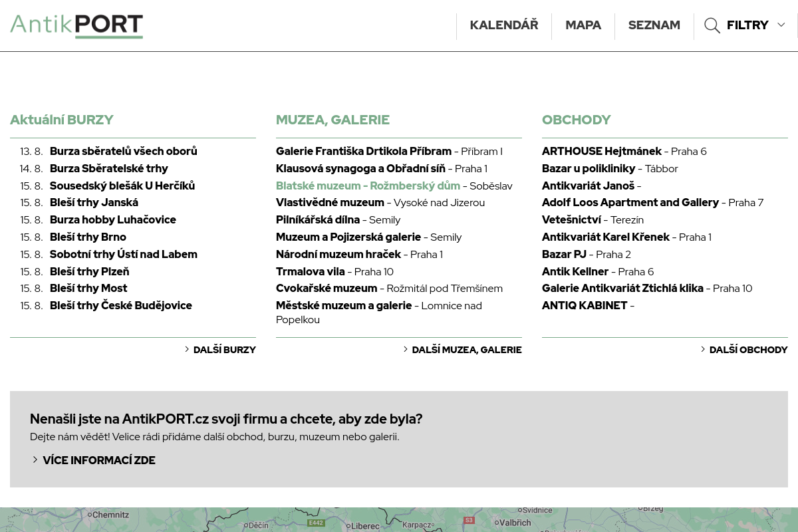Open Sousedský blešák U Herčíků

coord(122,186)
